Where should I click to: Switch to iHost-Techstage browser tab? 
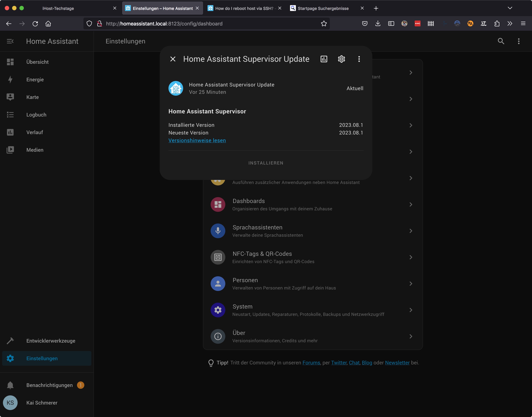click(x=58, y=8)
